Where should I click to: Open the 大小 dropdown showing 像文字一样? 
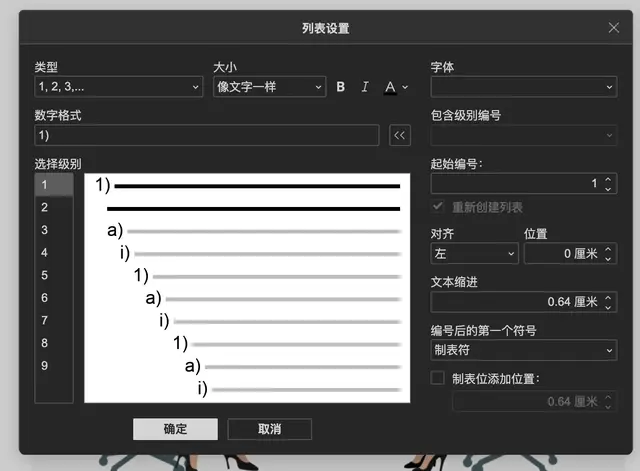tap(269, 87)
